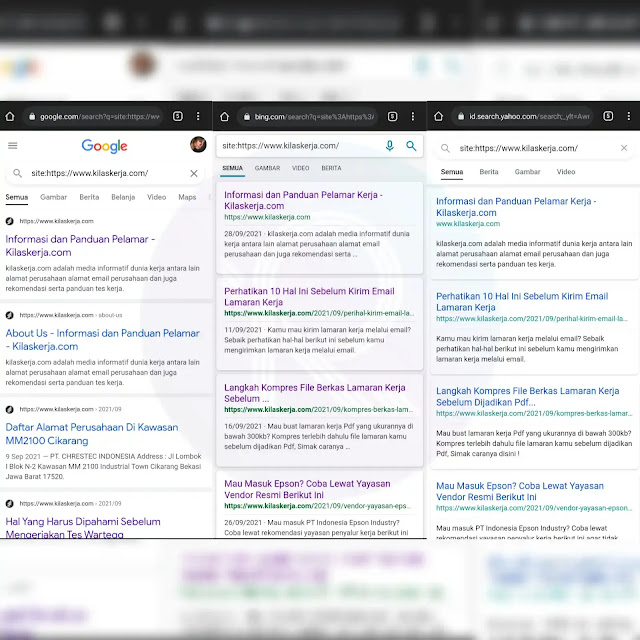This screenshot has height=640, width=640.
Task: Select Yahoo Semua tab
Action: click(x=452, y=172)
